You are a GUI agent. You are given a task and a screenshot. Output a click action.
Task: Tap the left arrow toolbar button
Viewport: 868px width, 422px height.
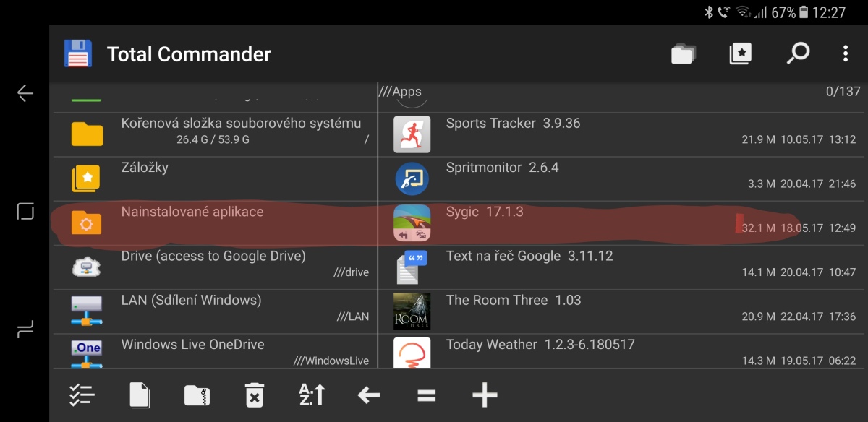point(369,395)
